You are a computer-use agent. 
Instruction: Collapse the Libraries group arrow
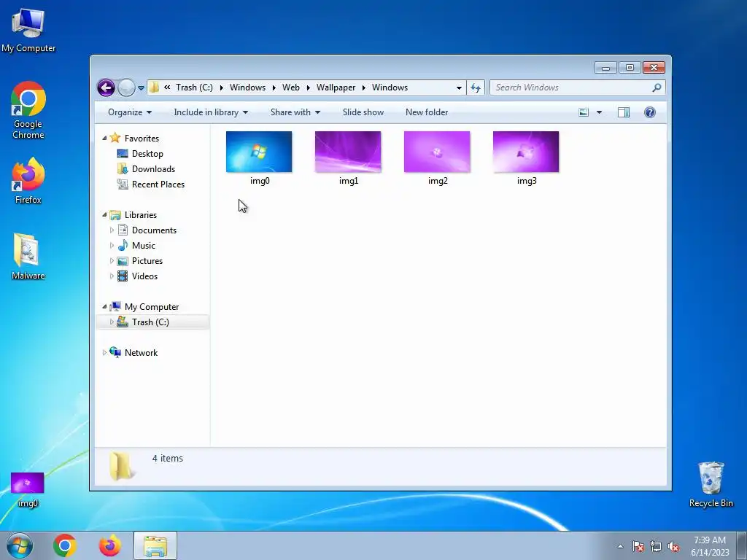[x=105, y=215]
